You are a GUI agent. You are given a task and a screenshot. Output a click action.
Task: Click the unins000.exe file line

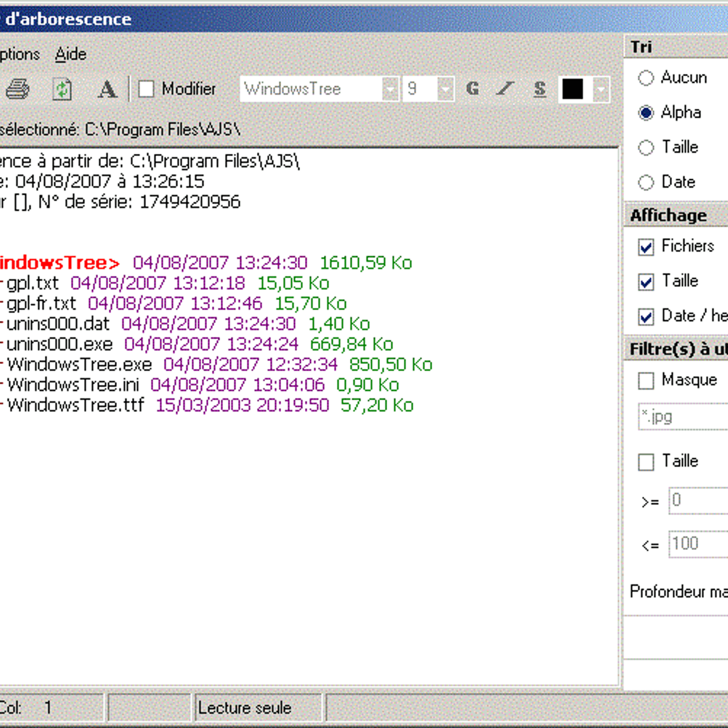point(197,344)
